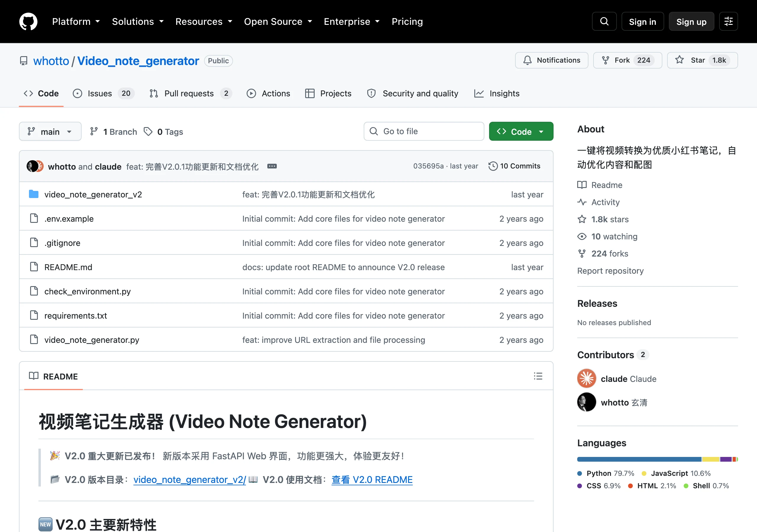Expand the Solutions menu
This screenshot has width=757, height=532.
138,21
